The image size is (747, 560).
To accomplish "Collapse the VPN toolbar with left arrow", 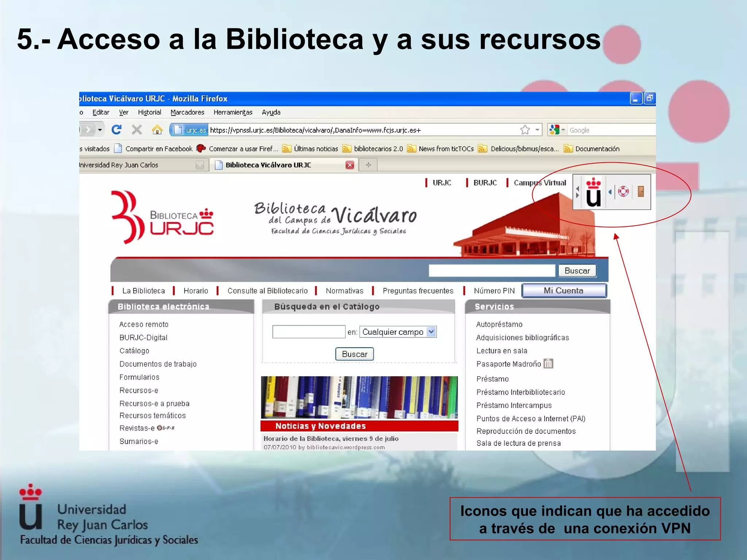I will (x=610, y=191).
